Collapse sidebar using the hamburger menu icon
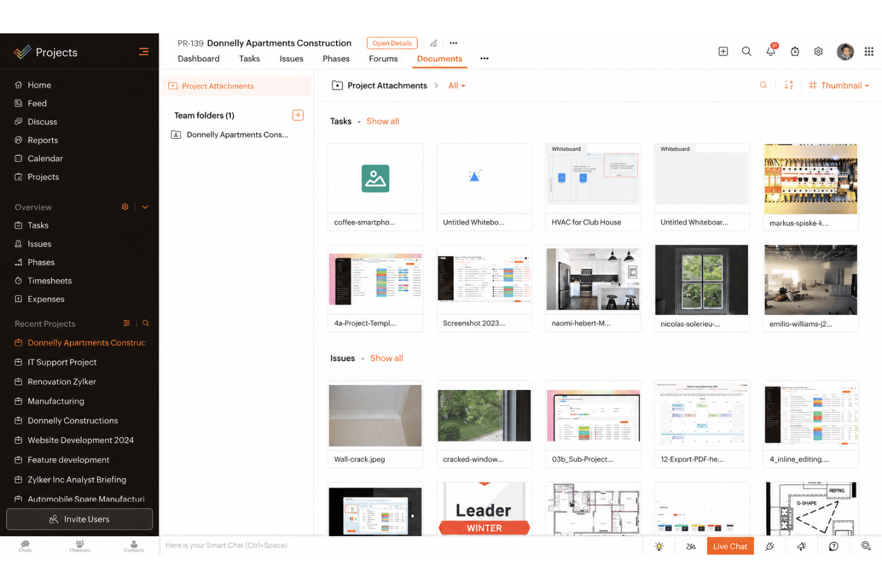 coord(144,52)
